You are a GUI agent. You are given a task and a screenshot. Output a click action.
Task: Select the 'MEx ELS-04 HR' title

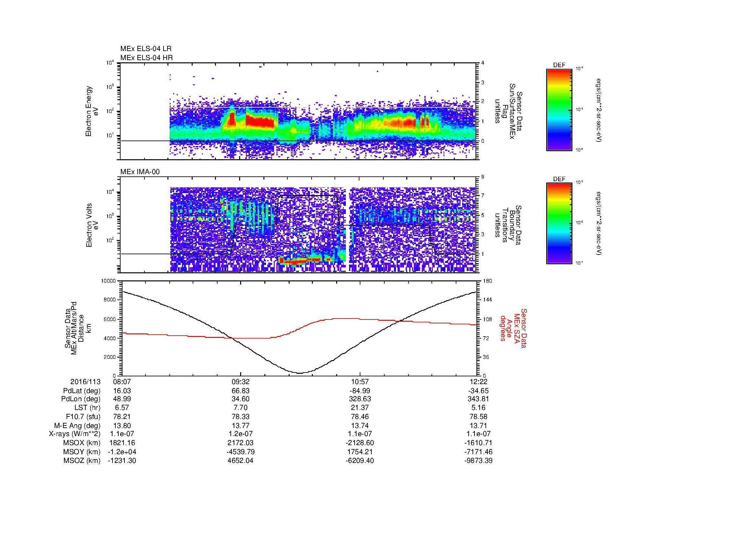146,58
